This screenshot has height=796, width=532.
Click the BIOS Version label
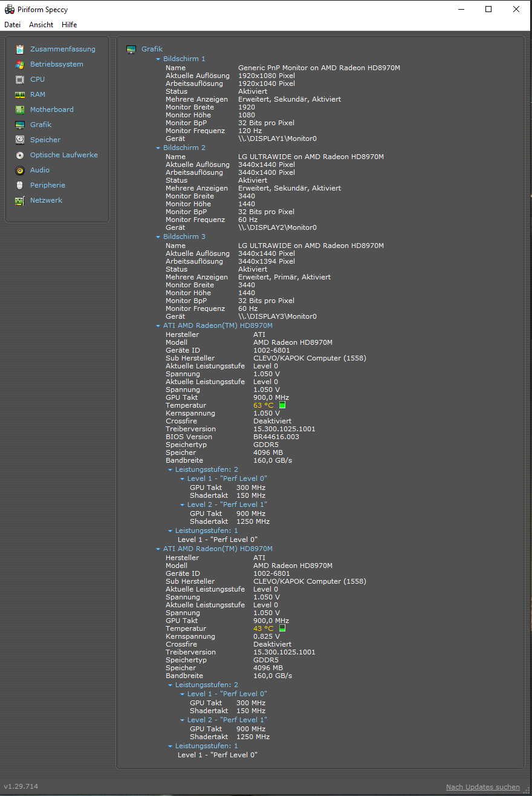coord(189,437)
